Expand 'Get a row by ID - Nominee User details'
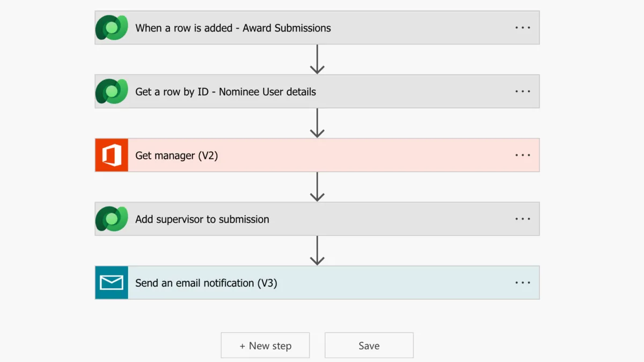Screen dimensions: 644x362 (225, 92)
